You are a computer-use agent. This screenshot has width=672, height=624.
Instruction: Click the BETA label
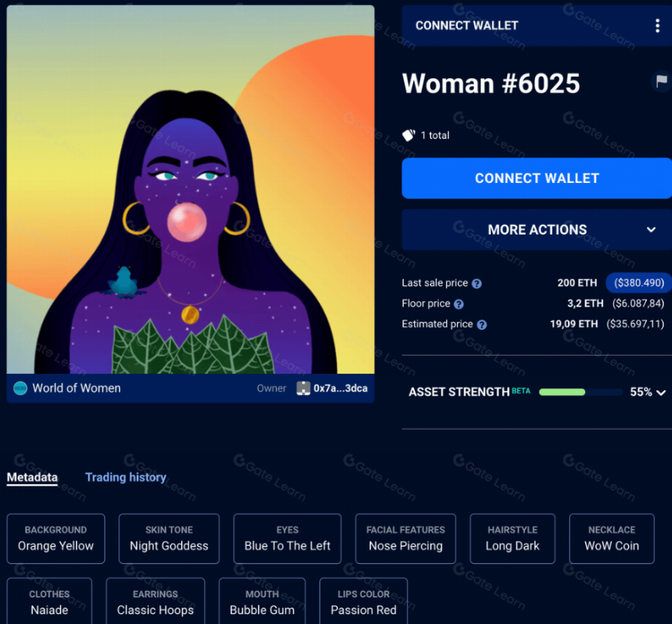[521, 391]
